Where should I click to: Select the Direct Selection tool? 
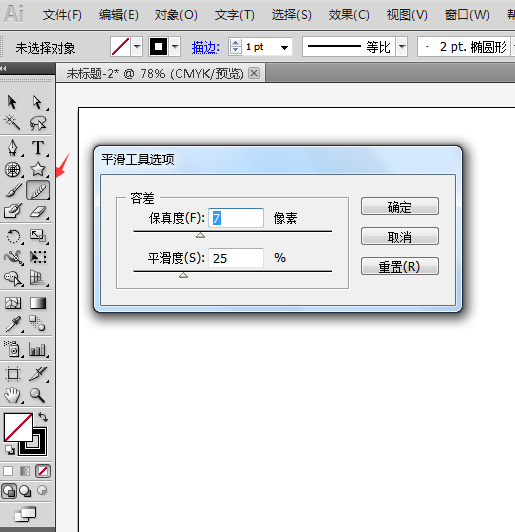(x=38, y=102)
